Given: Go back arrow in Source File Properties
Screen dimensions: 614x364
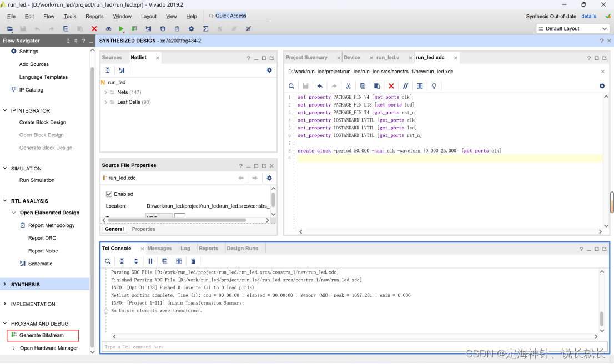Looking at the screenshot, I should click(241, 178).
